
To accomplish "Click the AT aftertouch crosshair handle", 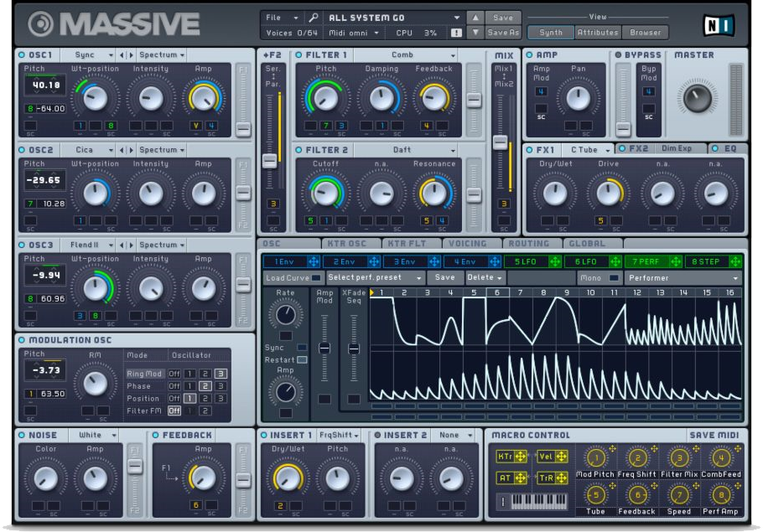I will point(520,478).
